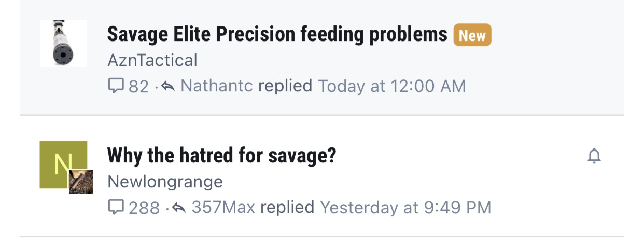Open 357Max's profile link
Screen dimensions: 644x245
(223, 208)
